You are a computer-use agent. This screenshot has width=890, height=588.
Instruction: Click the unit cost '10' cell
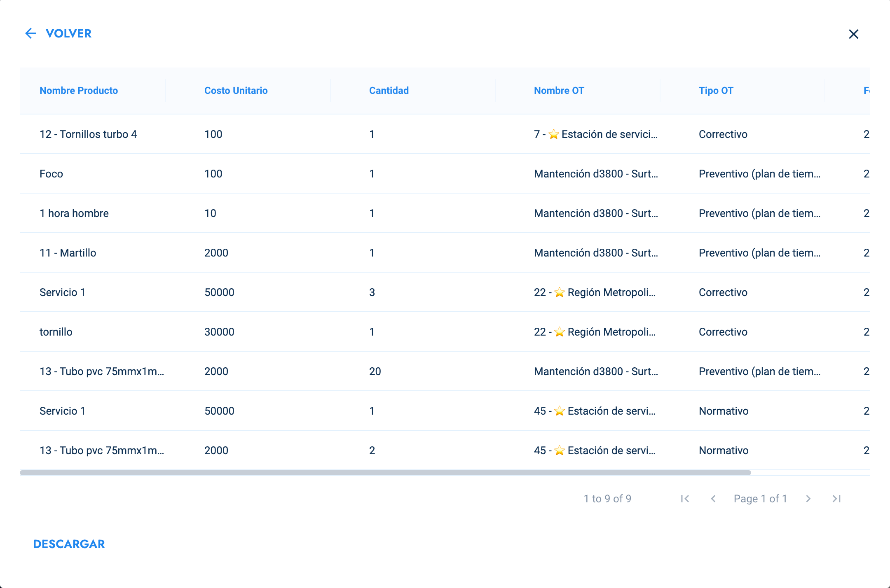[x=210, y=213]
